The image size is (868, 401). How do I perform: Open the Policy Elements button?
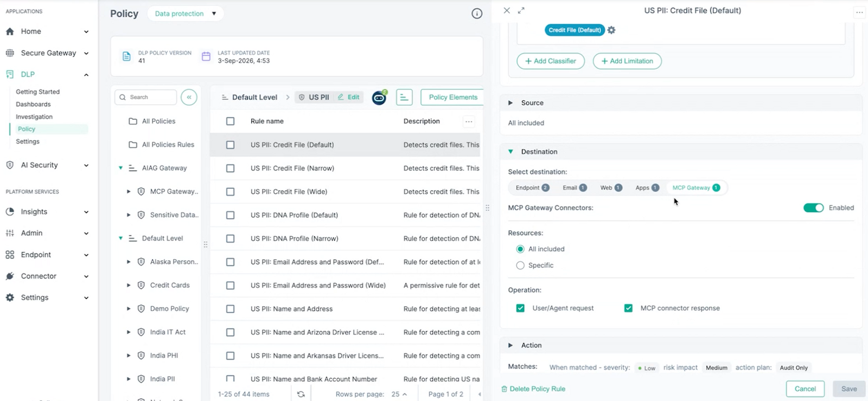453,98
